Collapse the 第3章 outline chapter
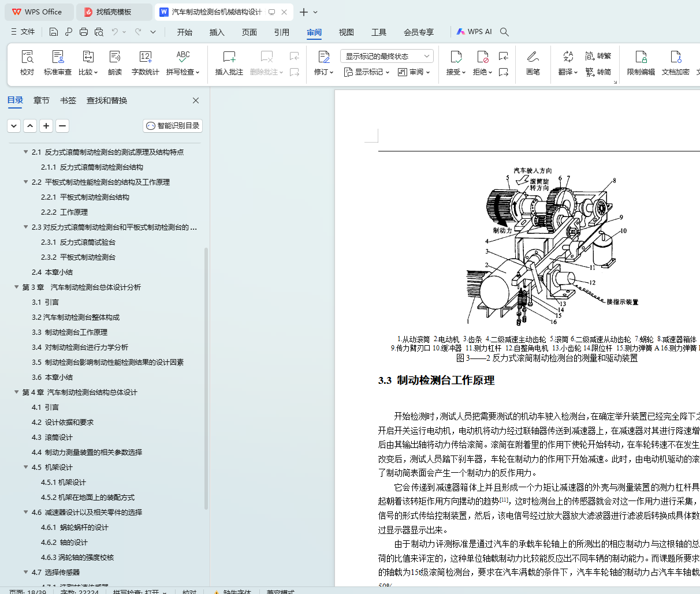This screenshot has width=700, height=594. point(16,287)
